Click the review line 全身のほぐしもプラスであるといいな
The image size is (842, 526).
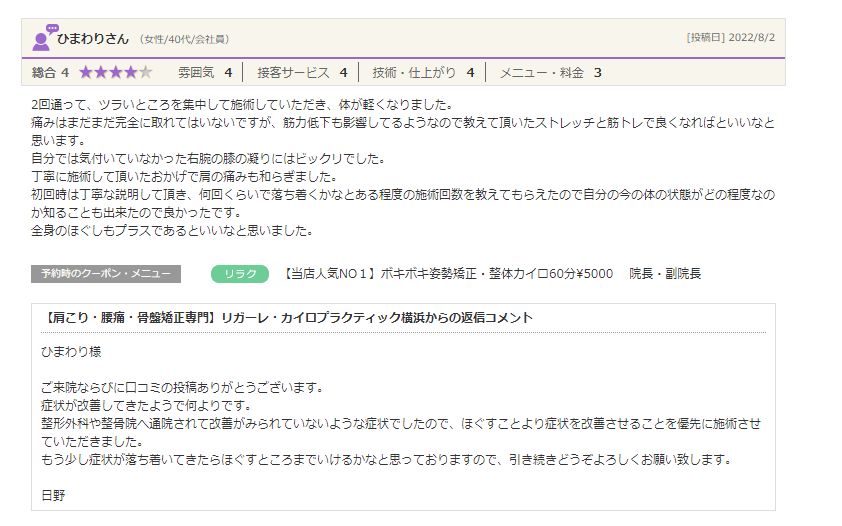pos(172,231)
